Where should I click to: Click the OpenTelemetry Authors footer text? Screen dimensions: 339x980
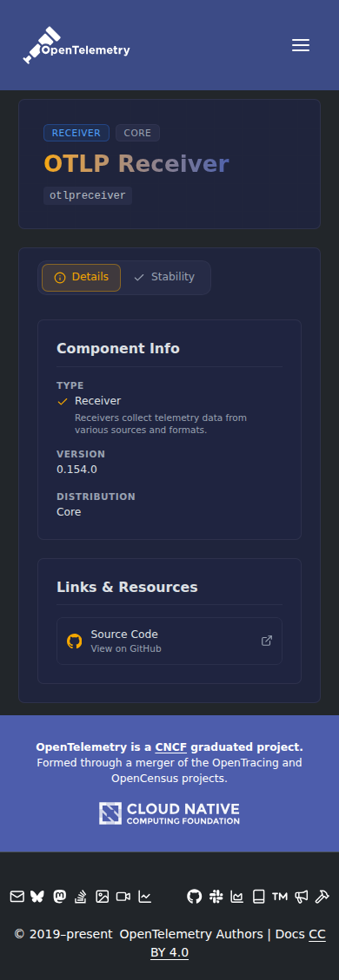coord(191,934)
